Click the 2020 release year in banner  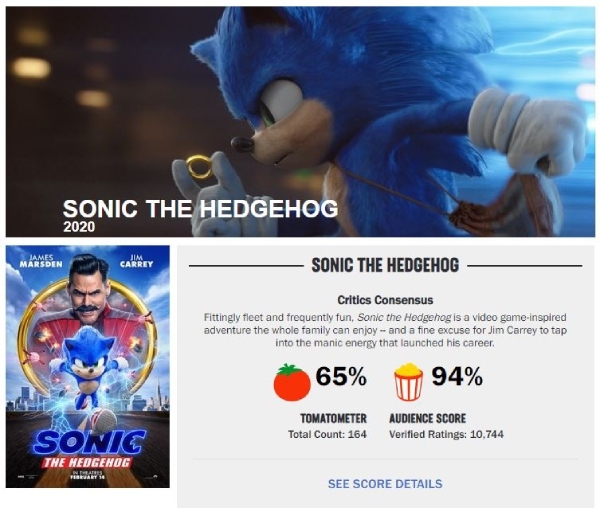78,227
